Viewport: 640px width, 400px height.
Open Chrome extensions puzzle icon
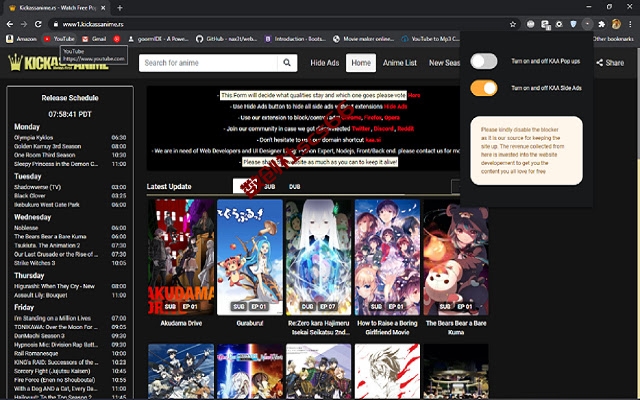pyautogui.click(x=601, y=24)
